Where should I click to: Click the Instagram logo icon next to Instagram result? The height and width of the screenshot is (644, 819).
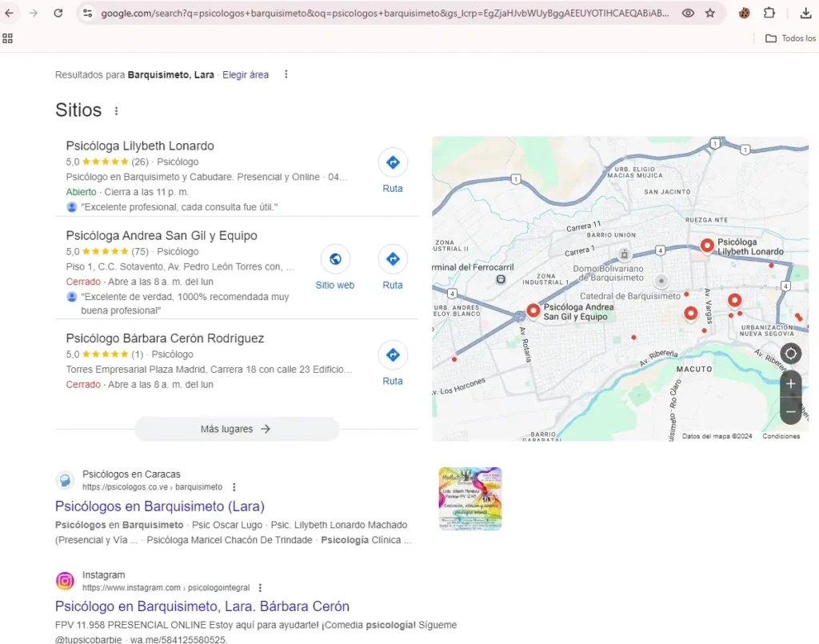click(65, 581)
